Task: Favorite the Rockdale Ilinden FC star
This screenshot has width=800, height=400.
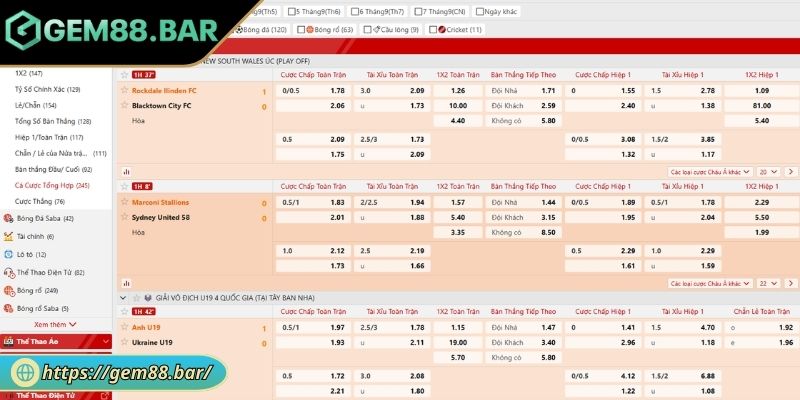Action: point(123,90)
